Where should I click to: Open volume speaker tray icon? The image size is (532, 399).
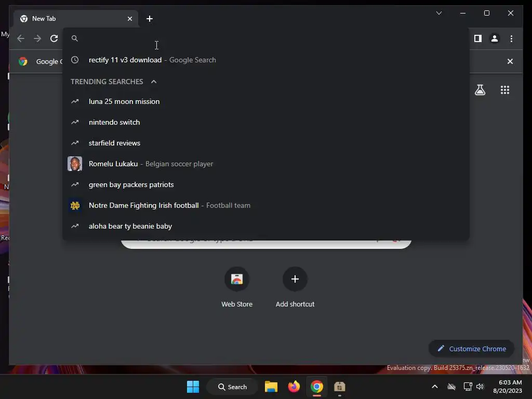tap(480, 387)
